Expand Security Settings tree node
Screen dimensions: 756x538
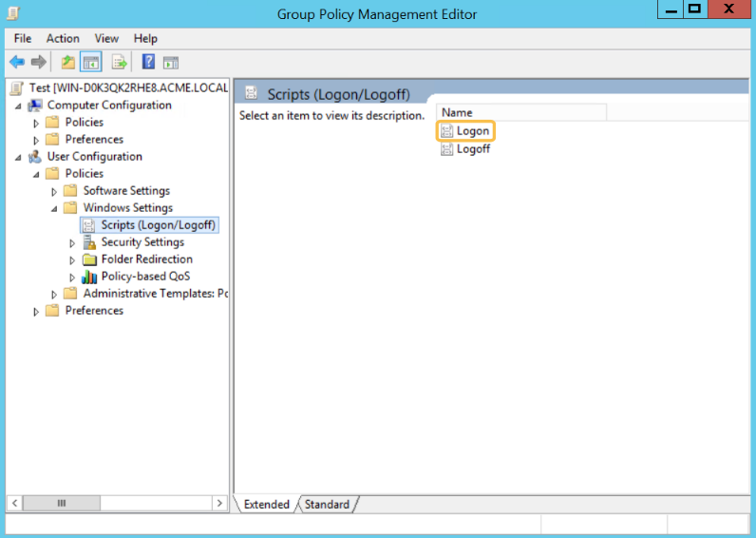(x=72, y=242)
